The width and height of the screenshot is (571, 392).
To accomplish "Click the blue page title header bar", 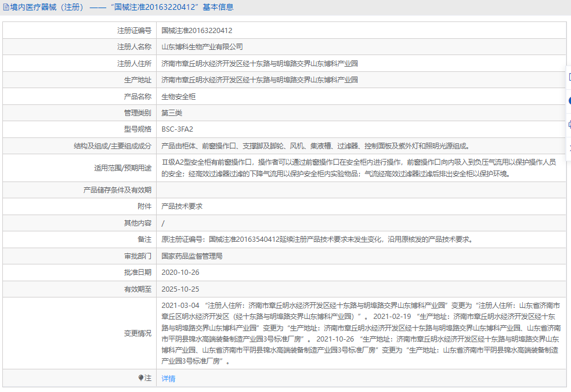I will pos(285,6).
